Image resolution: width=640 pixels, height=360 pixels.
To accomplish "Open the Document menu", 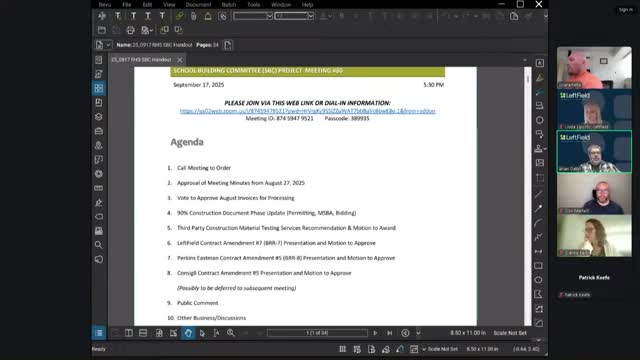I will [198, 5].
